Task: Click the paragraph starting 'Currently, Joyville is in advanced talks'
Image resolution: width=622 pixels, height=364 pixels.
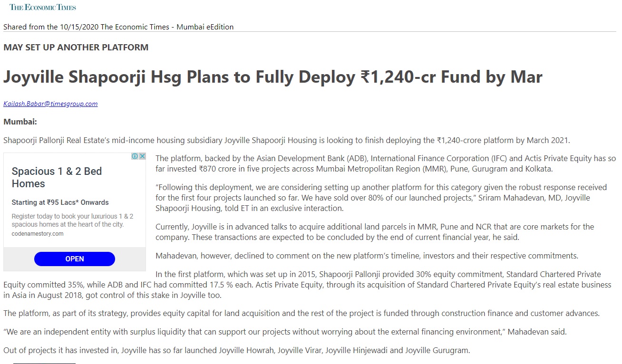Action: [x=375, y=231]
